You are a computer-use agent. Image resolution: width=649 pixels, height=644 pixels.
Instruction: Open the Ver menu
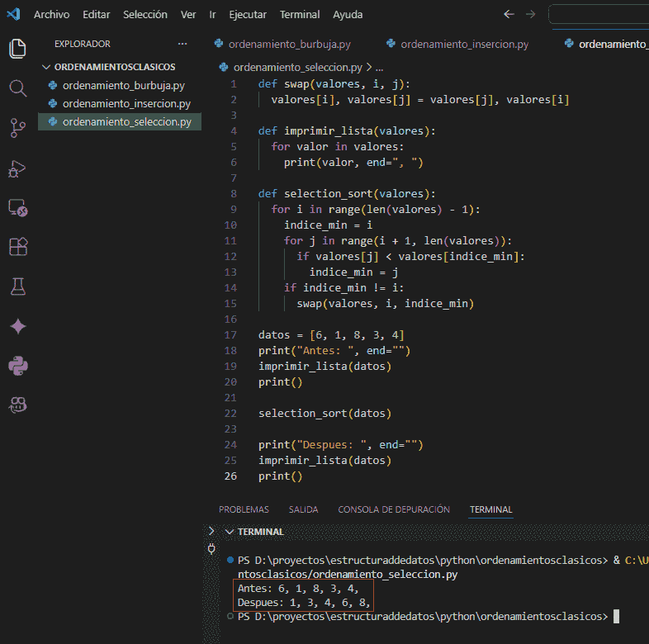(188, 15)
